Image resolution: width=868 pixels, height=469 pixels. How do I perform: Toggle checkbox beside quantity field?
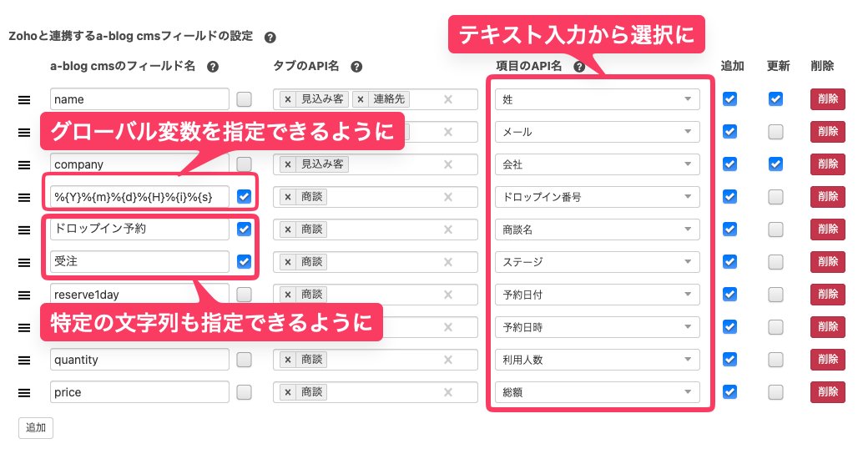pos(244,360)
